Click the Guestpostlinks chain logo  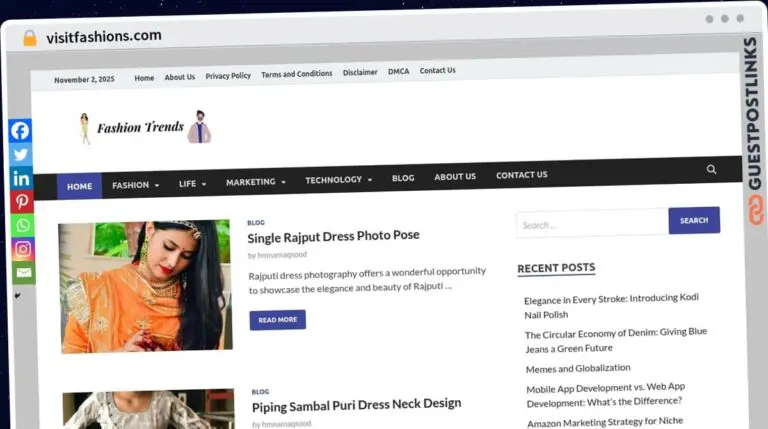click(755, 210)
